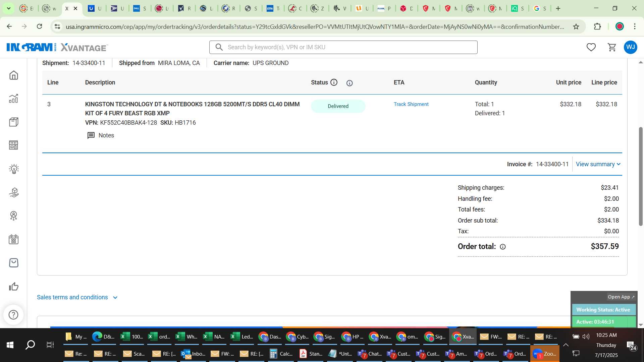Click the Delivered status badge

point(338,106)
